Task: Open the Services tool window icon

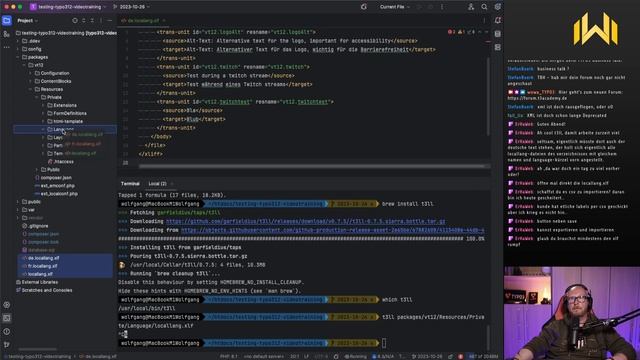Action: [x=7, y=305]
